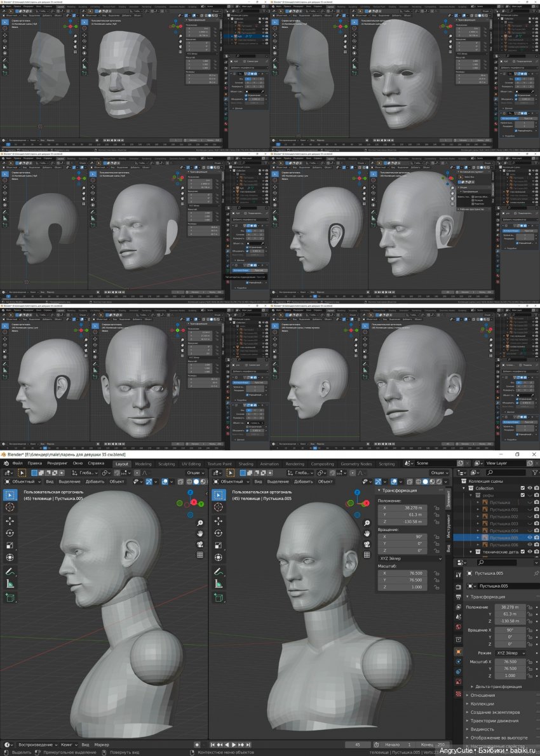The image size is (540, 756).
Task: Toggle the exclude checkbox for Collection in the outliner
Action: click(x=522, y=488)
